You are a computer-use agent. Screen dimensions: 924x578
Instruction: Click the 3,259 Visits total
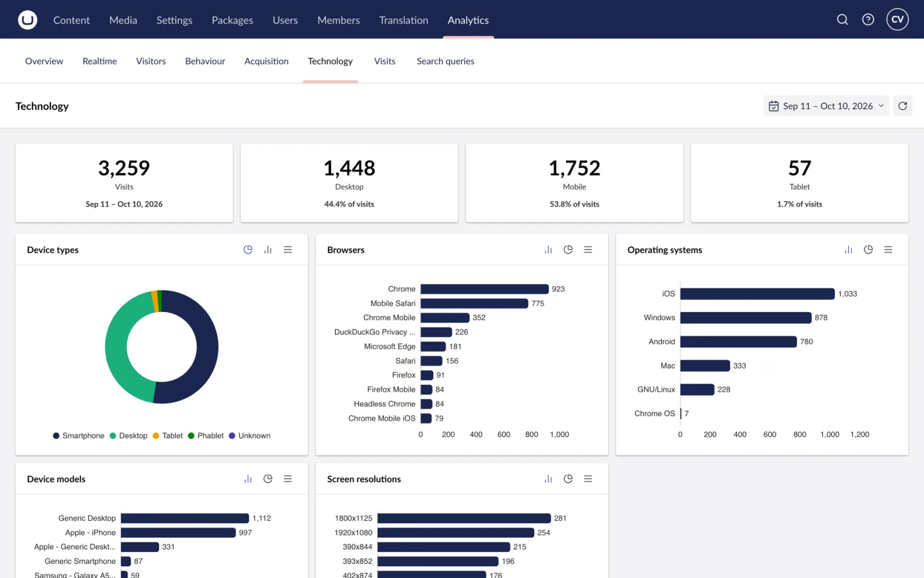click(x=124, y=168)
